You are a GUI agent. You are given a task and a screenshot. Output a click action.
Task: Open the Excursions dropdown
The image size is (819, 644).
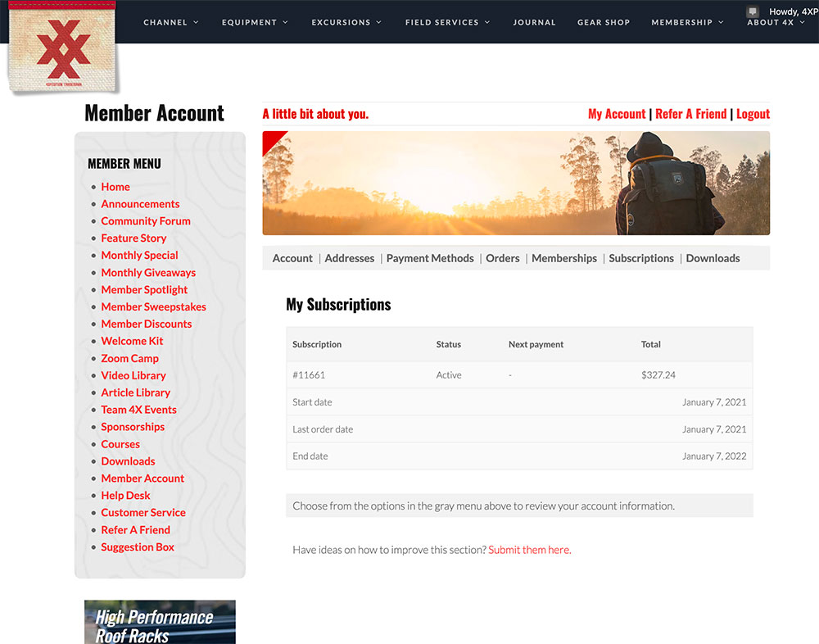346,22
